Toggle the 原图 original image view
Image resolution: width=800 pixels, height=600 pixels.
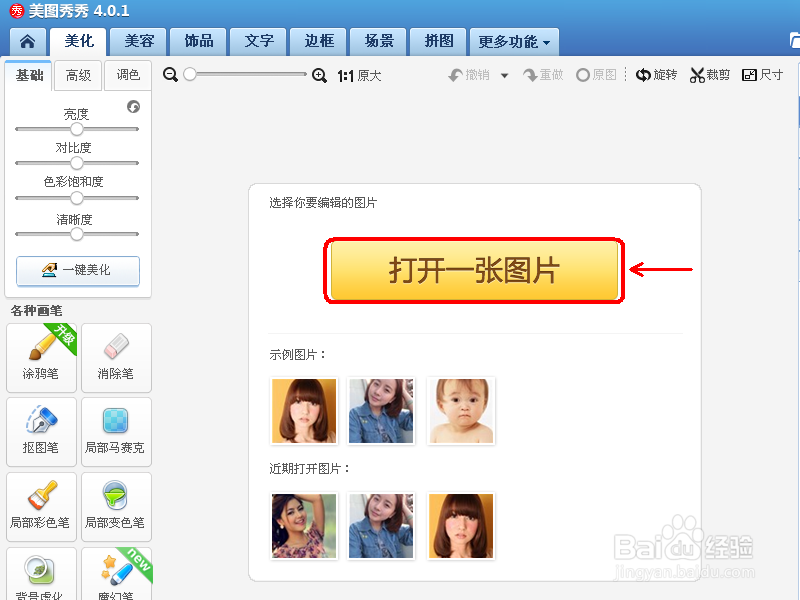[x=596, y=75]
